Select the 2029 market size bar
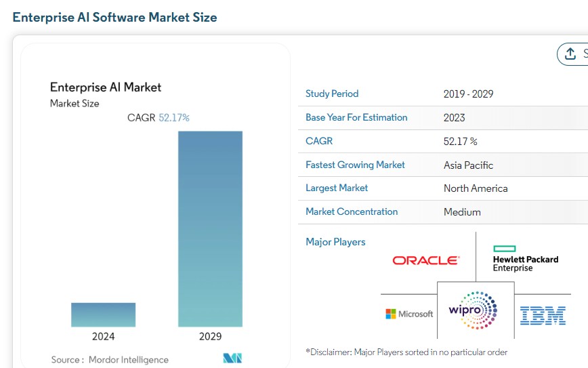Viewport: 588px width, 368px height. point(210,229)
